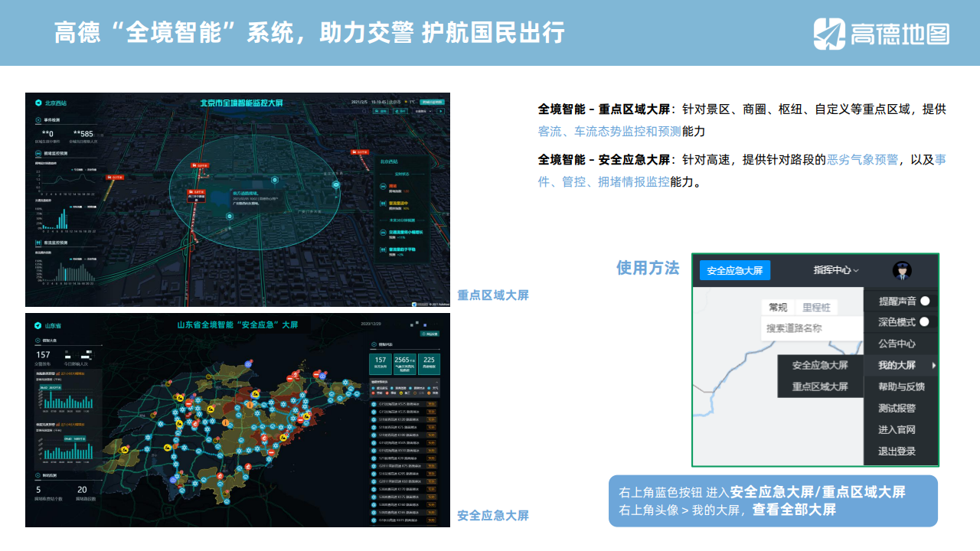Click the Amap logo in the header
This screenshot has height=551, width=980.
point(881,34)
